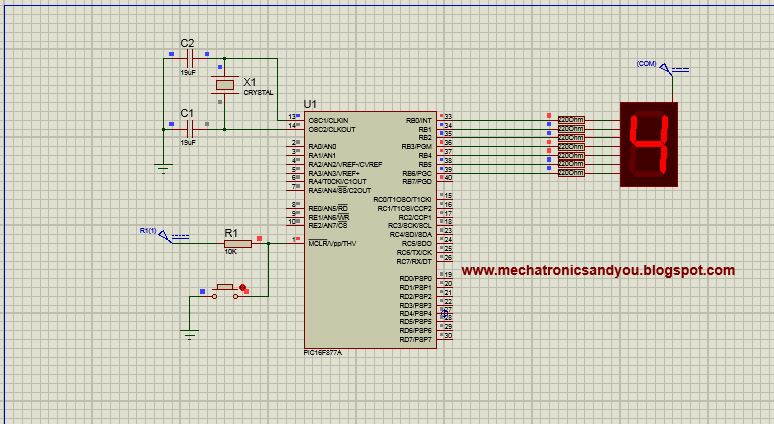Viewport: 774px width, 424px height.
Task: Click the R1(1) power terminal arrow
Action: click(164, 237)
